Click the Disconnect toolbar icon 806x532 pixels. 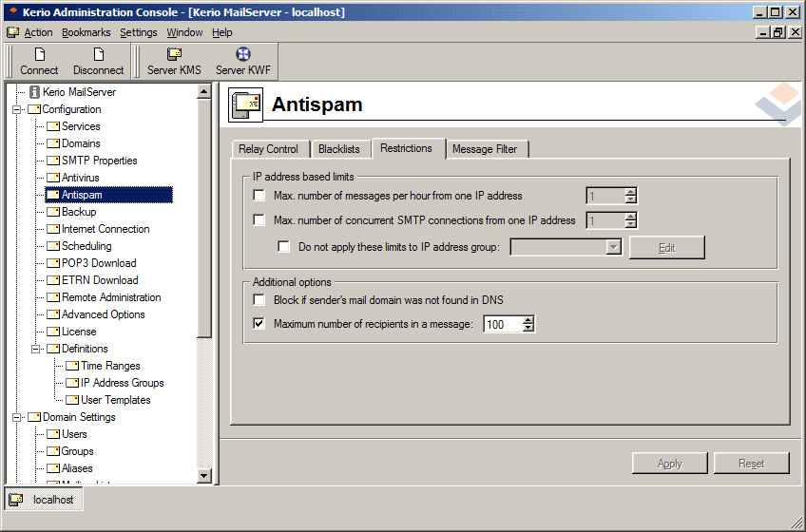98,54
